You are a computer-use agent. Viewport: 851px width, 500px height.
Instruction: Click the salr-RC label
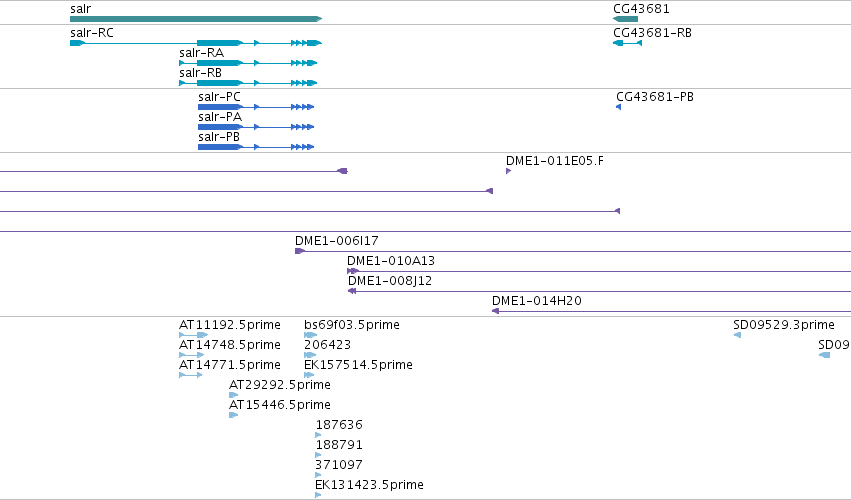tap(92, 33)
